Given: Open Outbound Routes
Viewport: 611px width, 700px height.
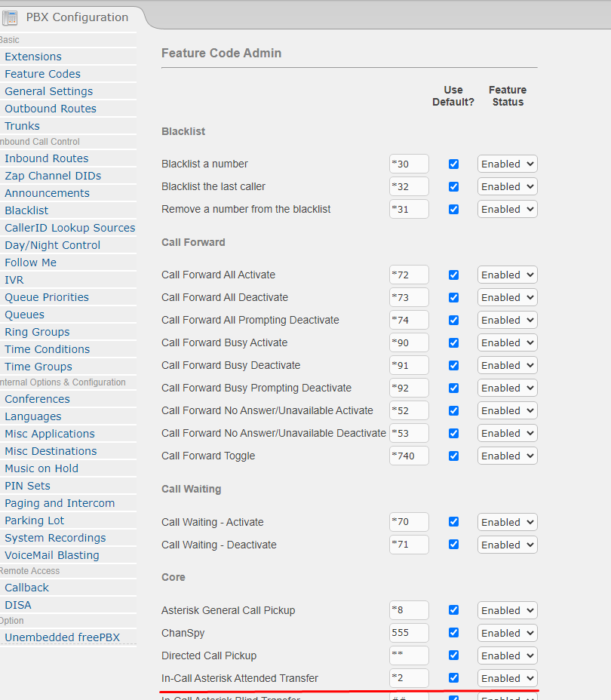Looking at the screenshot, I should 51,109.
